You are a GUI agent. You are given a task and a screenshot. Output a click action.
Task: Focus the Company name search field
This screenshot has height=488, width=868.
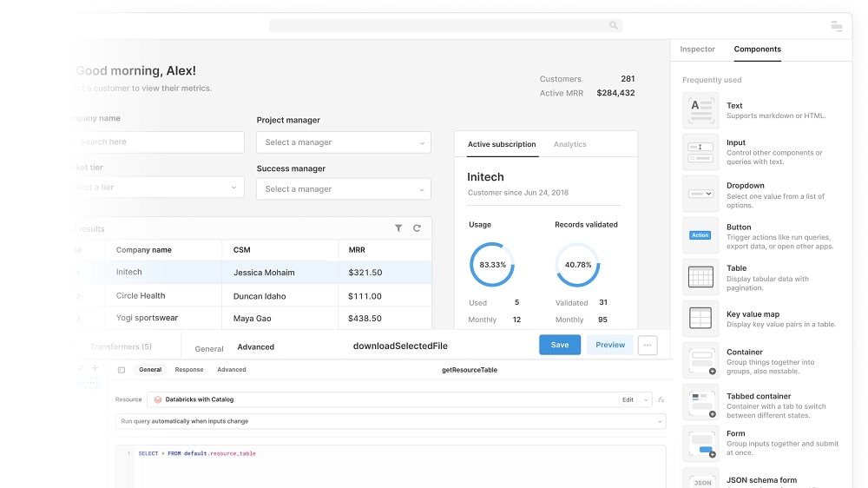158,142
